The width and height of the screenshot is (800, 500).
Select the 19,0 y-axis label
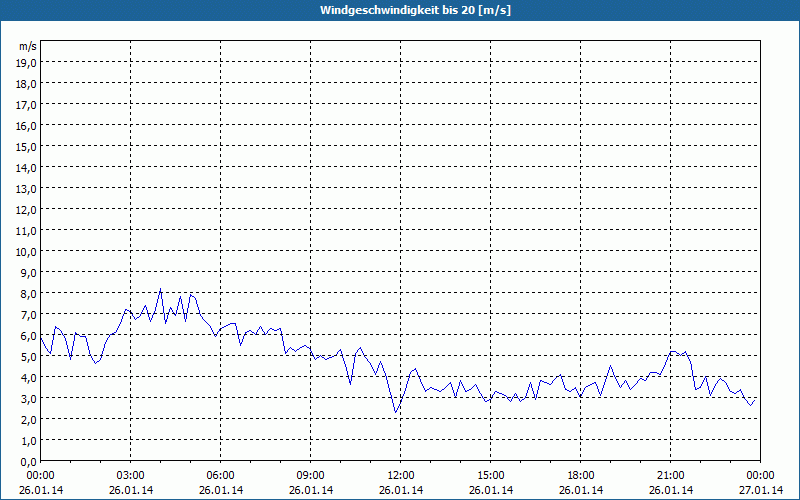(27, 63)
